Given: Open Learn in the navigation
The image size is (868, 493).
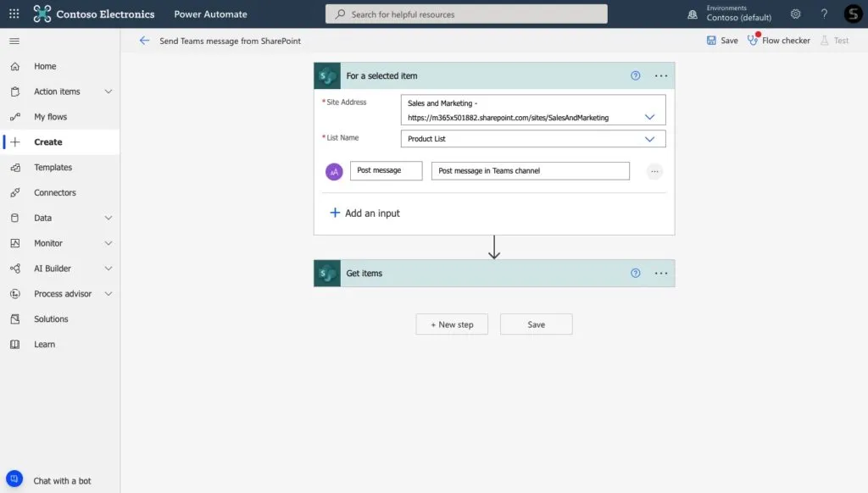Looking at the screenshot, I should pos(44,344).
